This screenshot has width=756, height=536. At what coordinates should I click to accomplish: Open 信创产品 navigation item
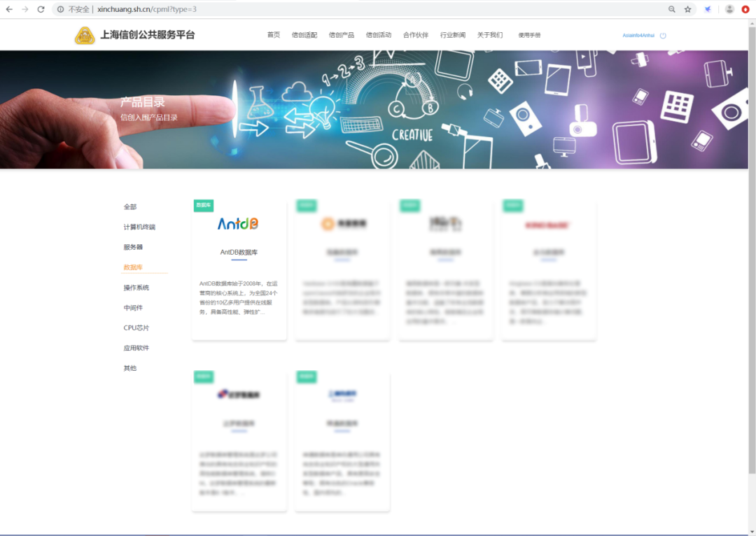[x=342, y=35]
